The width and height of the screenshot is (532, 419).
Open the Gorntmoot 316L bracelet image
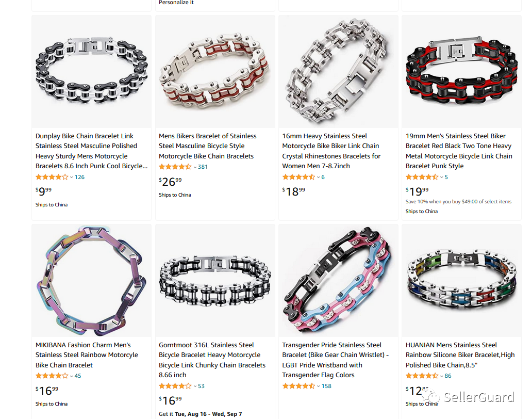[215, 281]
